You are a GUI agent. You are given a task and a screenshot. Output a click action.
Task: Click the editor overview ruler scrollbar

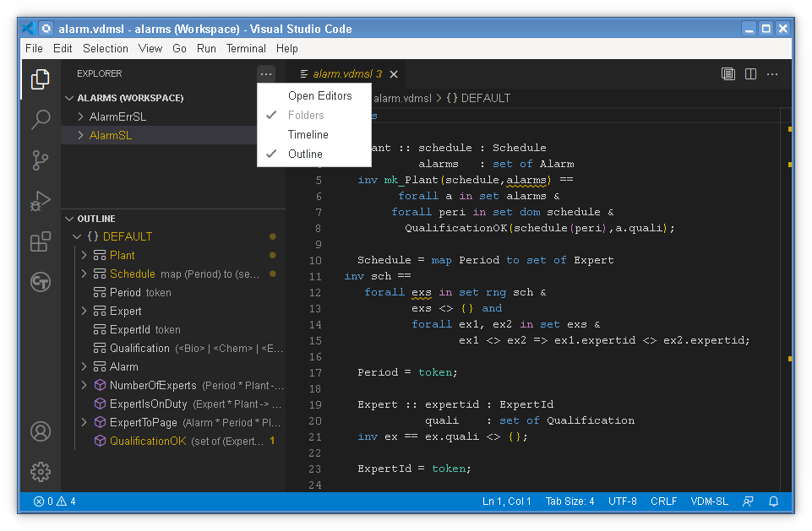(788, 253)
